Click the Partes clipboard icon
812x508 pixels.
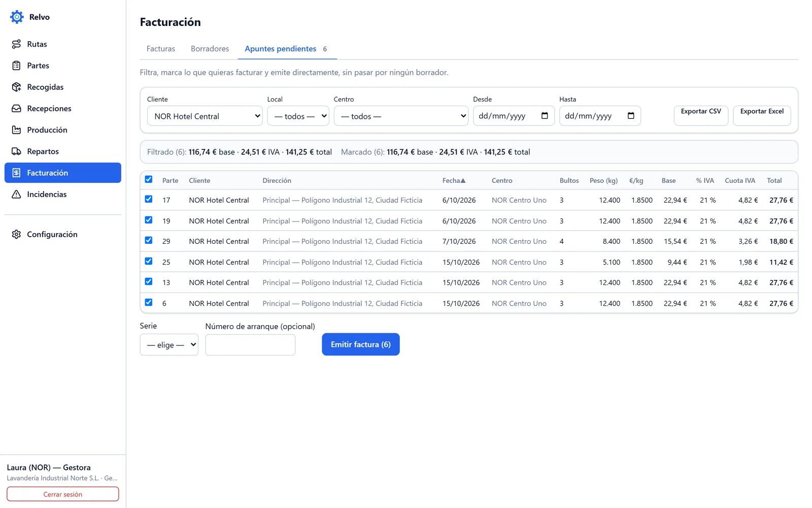point(16,66)
